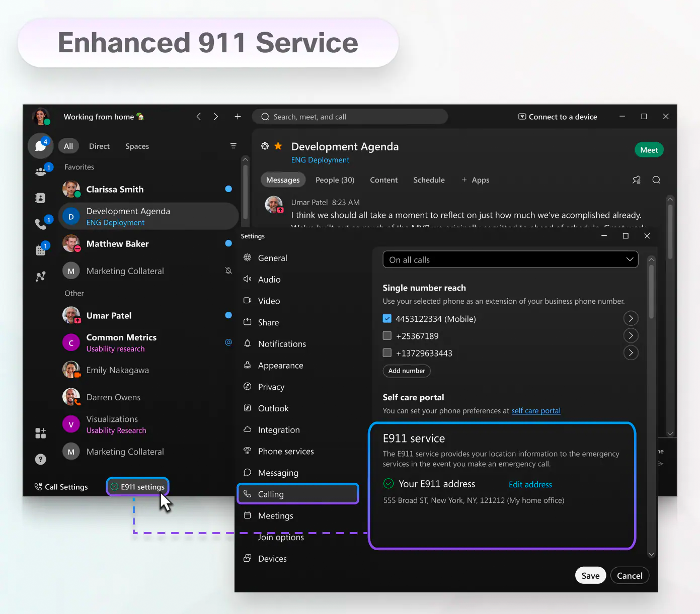Click the Settings panel vertical scrollbar

(x=651, y=292)
